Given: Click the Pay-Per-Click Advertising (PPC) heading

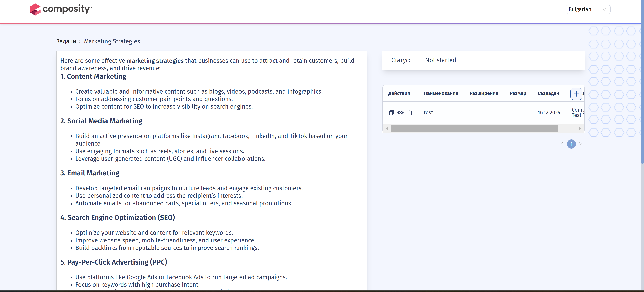Looking at the screenshot, I should [114, 262].
